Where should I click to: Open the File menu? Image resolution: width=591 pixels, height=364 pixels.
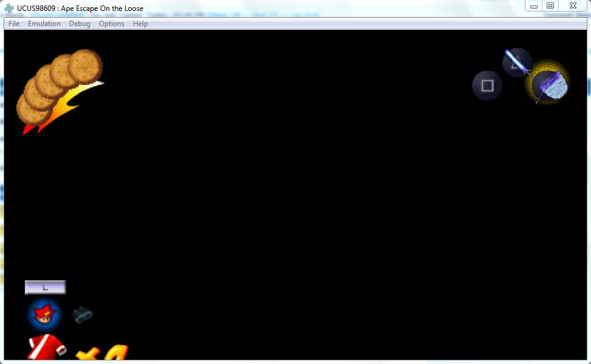(14, 24)
